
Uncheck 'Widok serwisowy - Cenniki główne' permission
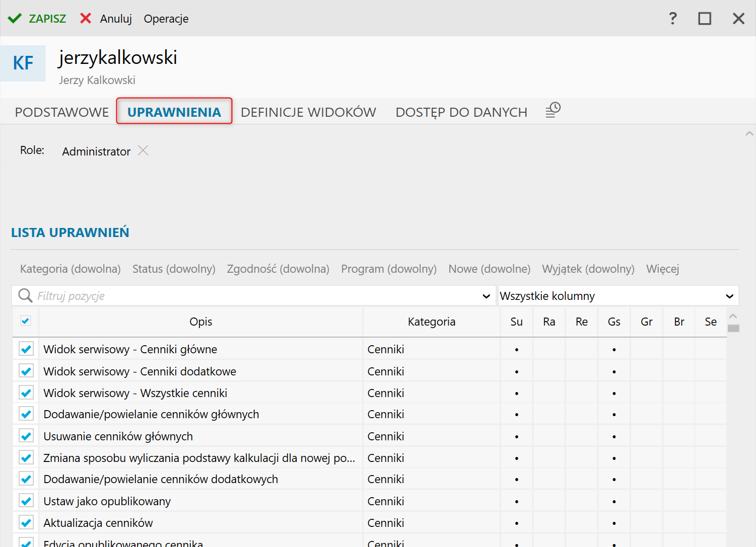click(x=26, y=349)
